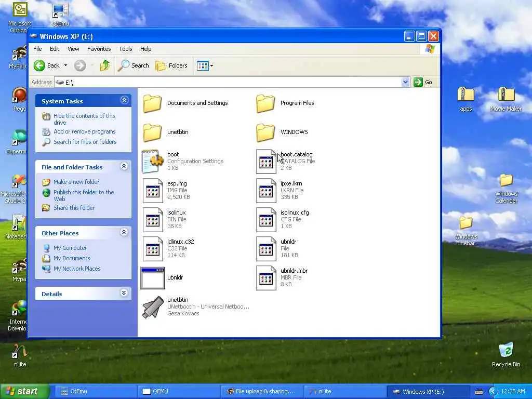Click Publish this folder to the Web
This screenshot has height=399, width=532.
pos(84,195)
